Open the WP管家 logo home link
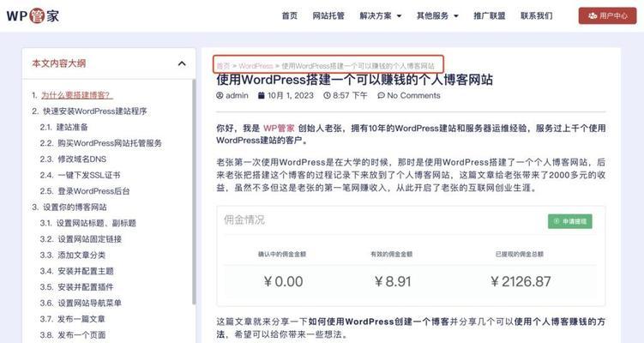This screenshot has width=644, height=343. [33, 16]
